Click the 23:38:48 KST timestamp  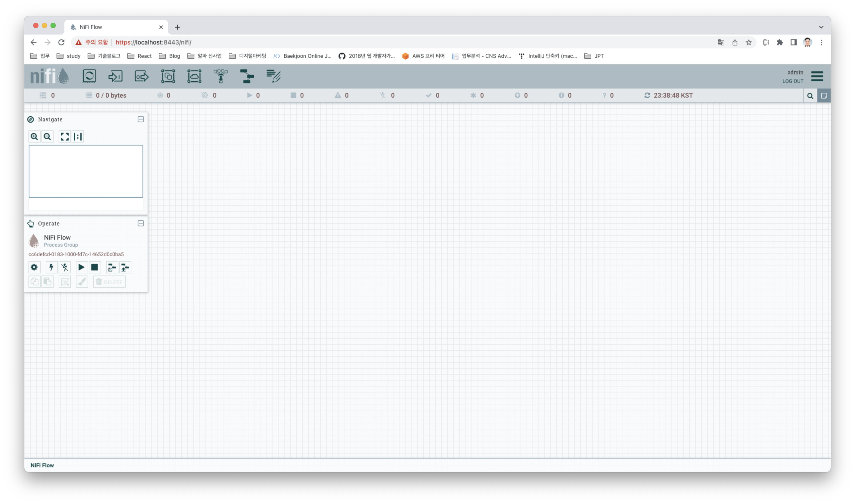673,95
